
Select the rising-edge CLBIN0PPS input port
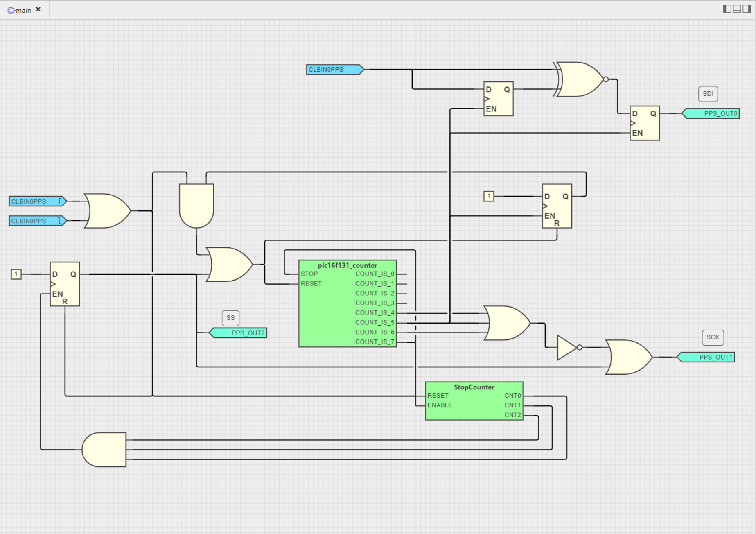tap(38, 201)
